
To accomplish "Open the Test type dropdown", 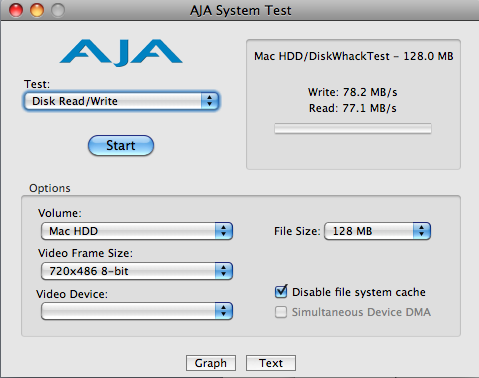I will 121,101.
